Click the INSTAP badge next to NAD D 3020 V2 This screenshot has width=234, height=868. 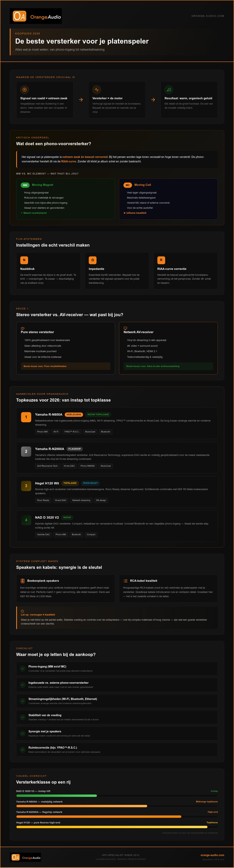(x=67, y=517)
